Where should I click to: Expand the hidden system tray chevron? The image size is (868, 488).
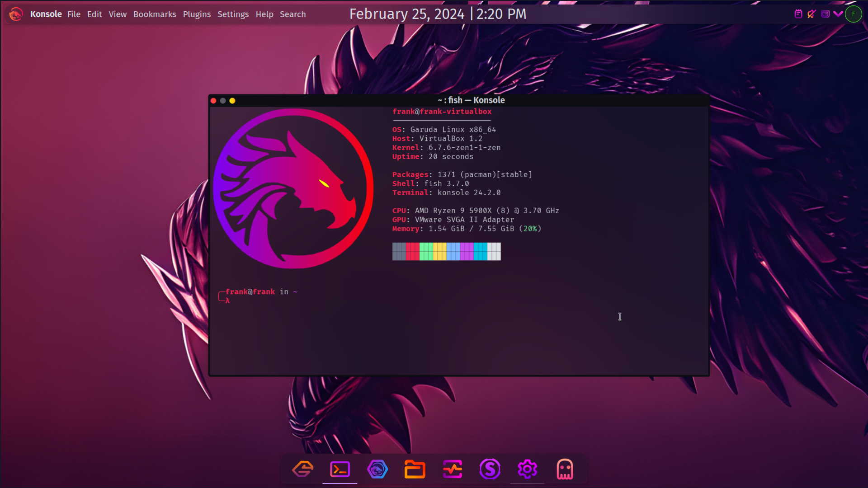(x=838, y=14)
